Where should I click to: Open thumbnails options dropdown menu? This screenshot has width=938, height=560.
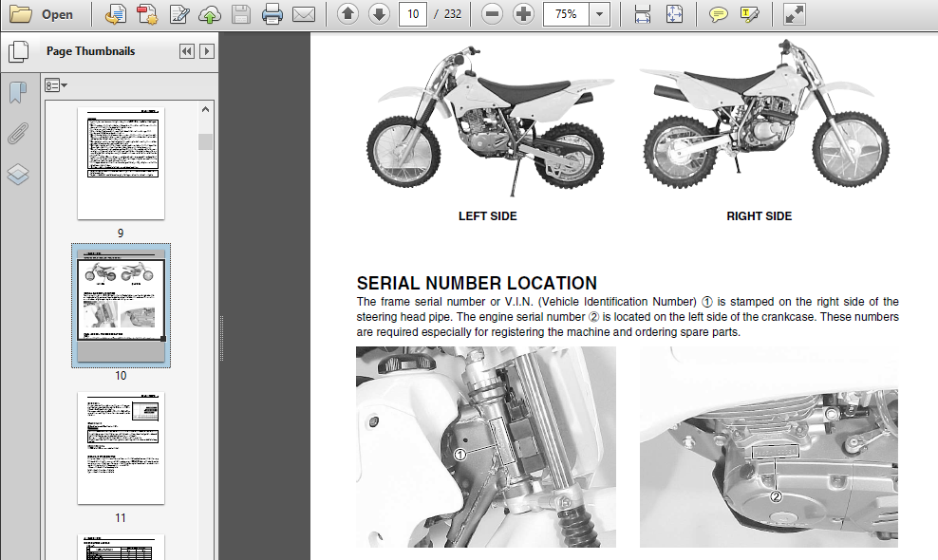(x=56, y=85)
